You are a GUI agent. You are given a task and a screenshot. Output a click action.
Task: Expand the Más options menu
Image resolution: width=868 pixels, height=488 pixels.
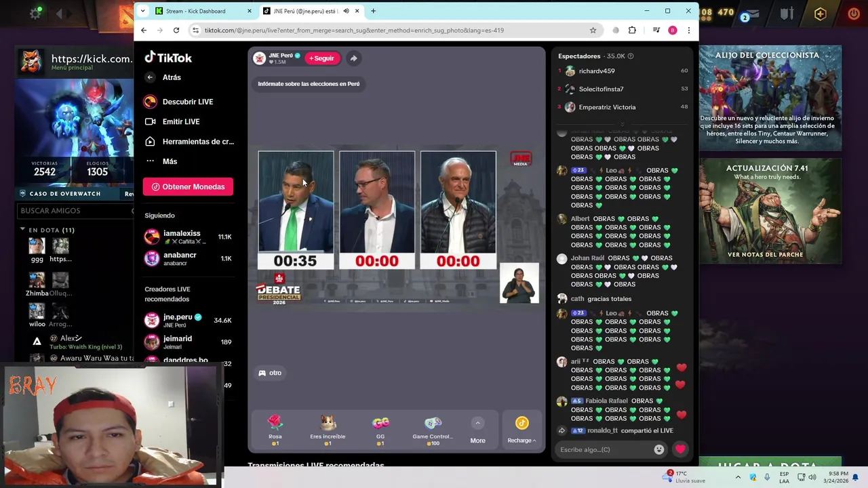[x=161, y=161]
